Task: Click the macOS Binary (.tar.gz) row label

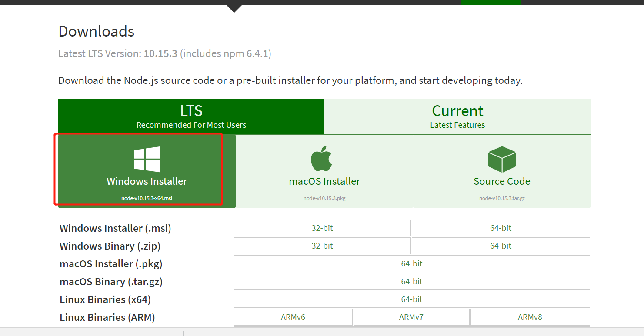Action: click(111, 282)
